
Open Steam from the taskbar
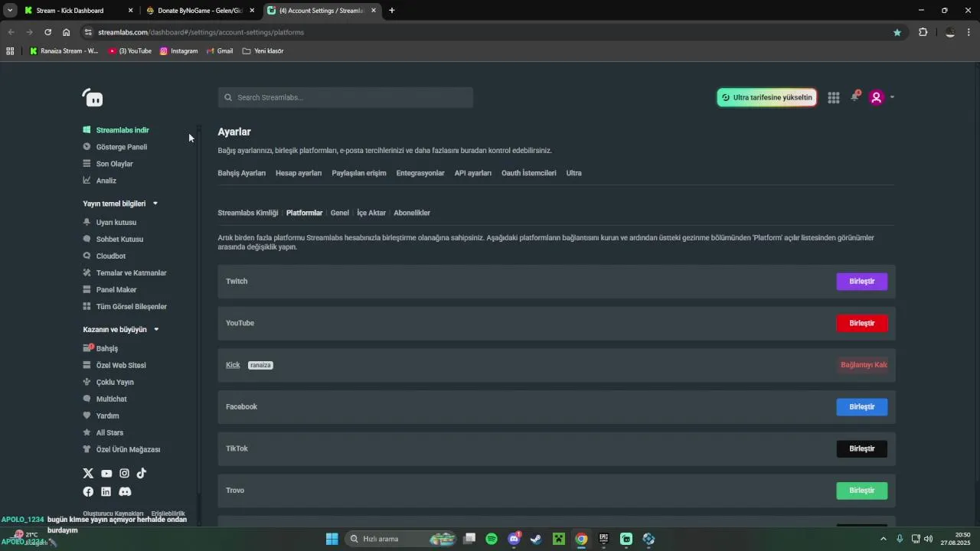pos(536,539)
